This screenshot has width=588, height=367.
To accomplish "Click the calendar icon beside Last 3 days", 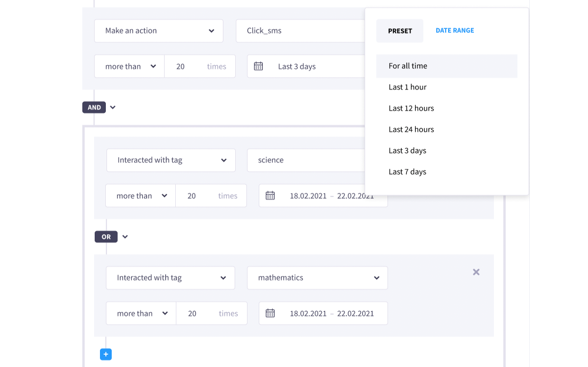I will click(x=258, y=66).
